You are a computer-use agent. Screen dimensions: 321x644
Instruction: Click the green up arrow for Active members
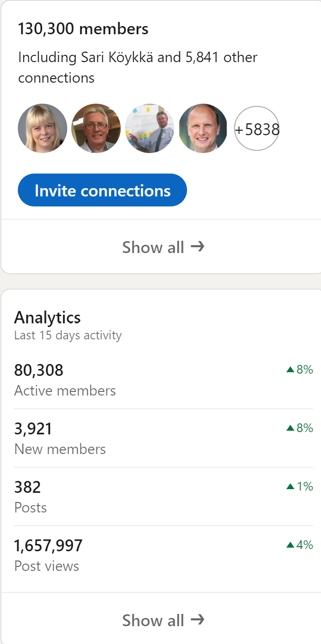pyautogui.click(x=290, y=370)
